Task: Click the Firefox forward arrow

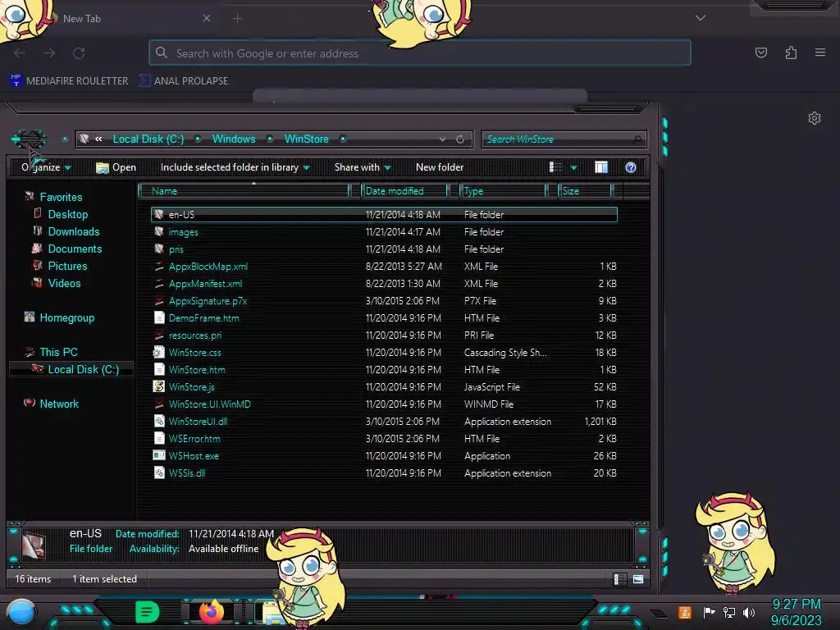Action: point(49,53)
